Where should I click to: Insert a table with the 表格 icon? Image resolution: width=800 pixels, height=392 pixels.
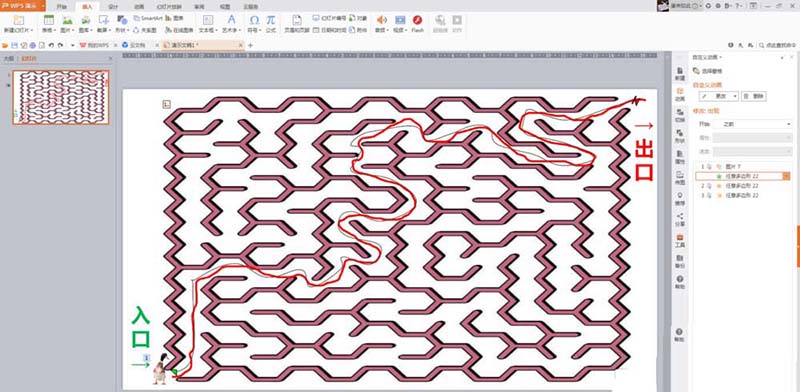49,20
